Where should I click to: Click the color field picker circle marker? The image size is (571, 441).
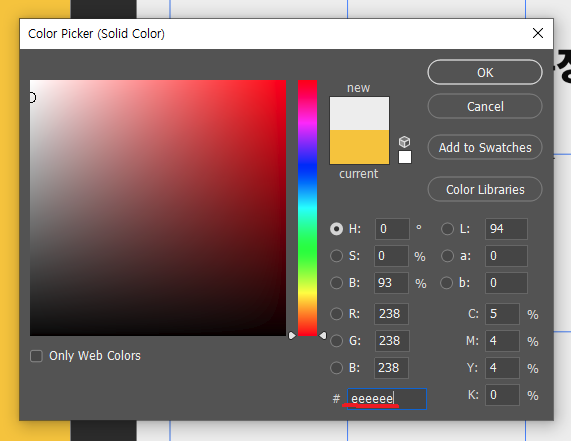click(x=32, y=98)
